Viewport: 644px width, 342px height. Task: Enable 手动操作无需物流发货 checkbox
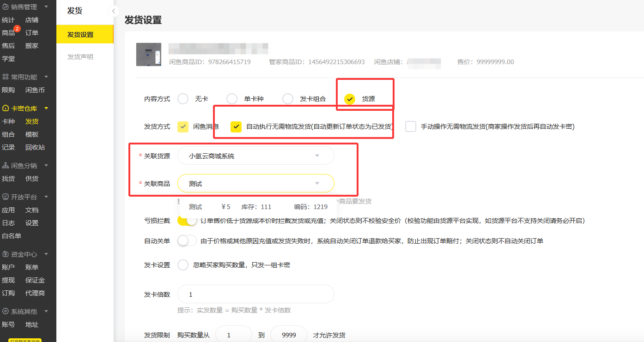click(x=410, y=126)
